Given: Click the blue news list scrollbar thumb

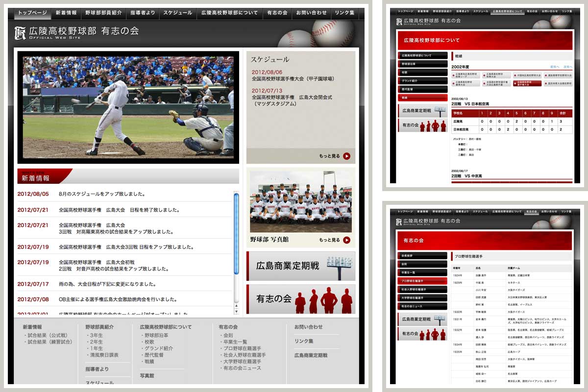Looking at the screenshot, I should click(x=236, y=233).
